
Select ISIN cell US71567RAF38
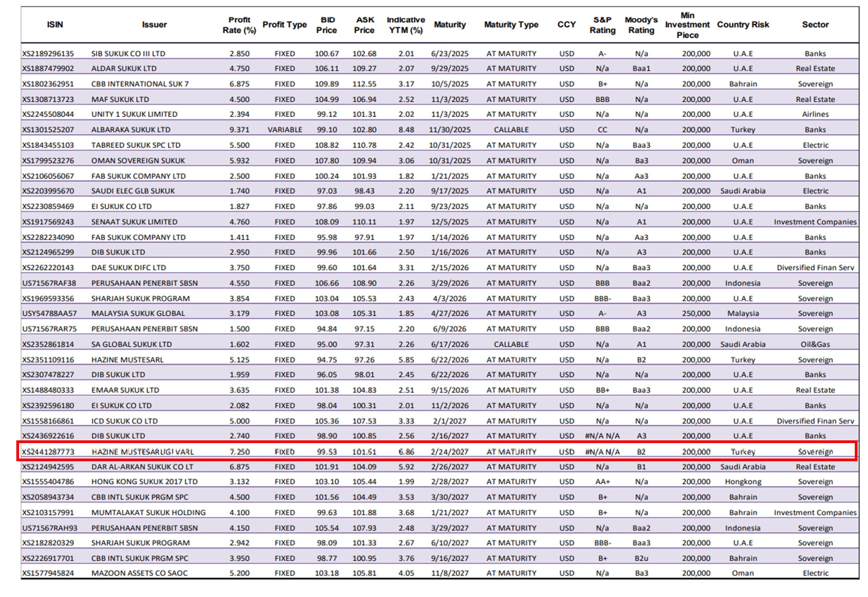coord(49,283)
